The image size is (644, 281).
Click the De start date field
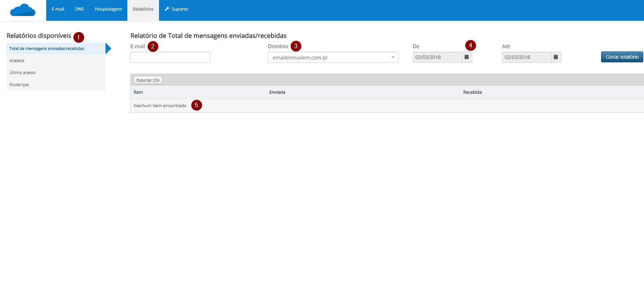pos(437,57)
